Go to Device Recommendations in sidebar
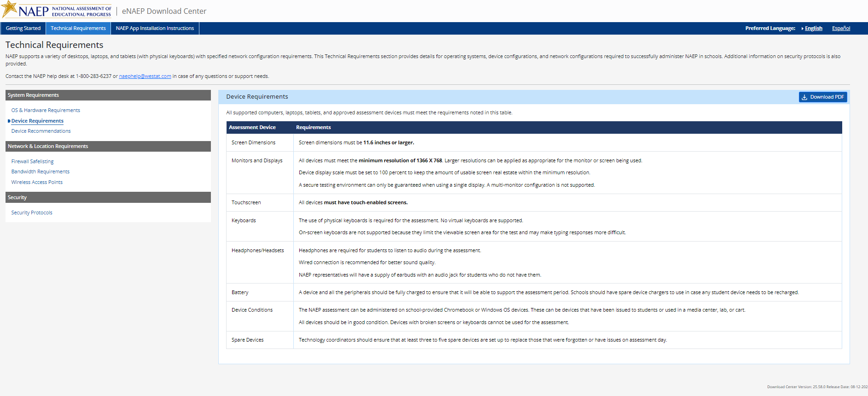The width and height of the screenshot is (868, 396). [x=41, y=131]
